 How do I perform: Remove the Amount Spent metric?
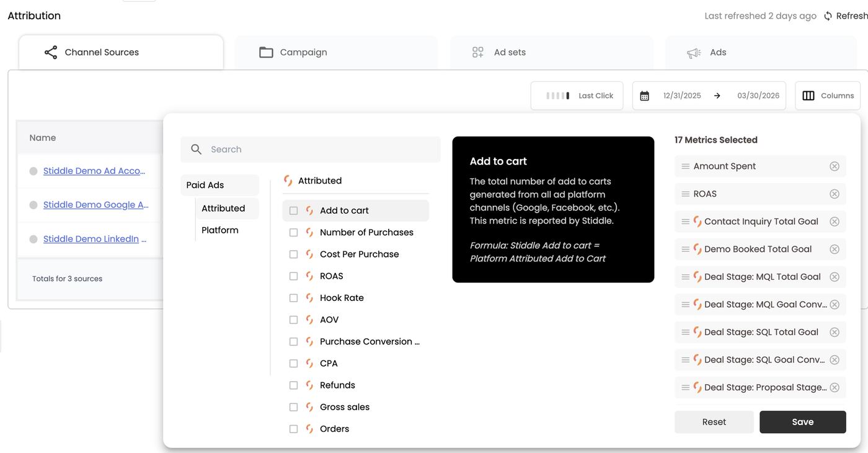coord(835,166)
